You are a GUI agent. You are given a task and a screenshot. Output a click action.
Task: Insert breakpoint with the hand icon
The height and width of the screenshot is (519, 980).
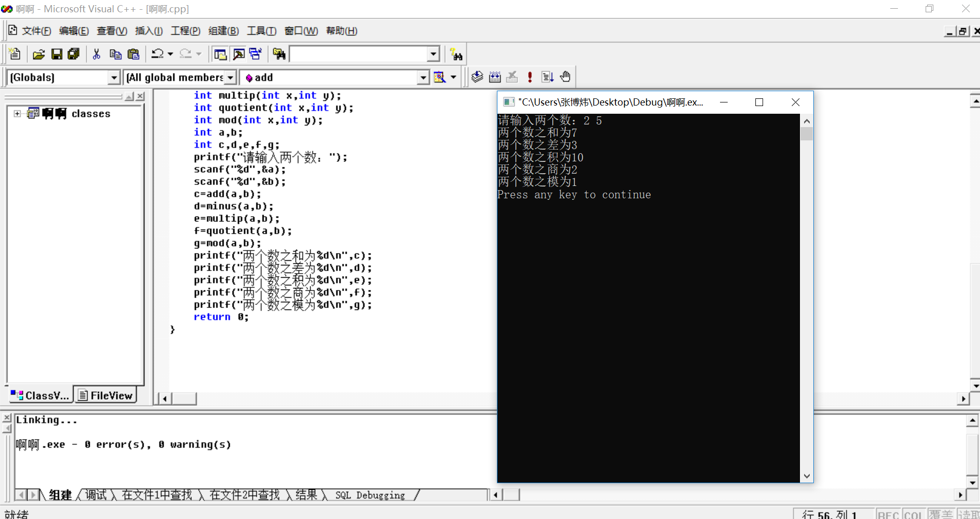point(565,77)
